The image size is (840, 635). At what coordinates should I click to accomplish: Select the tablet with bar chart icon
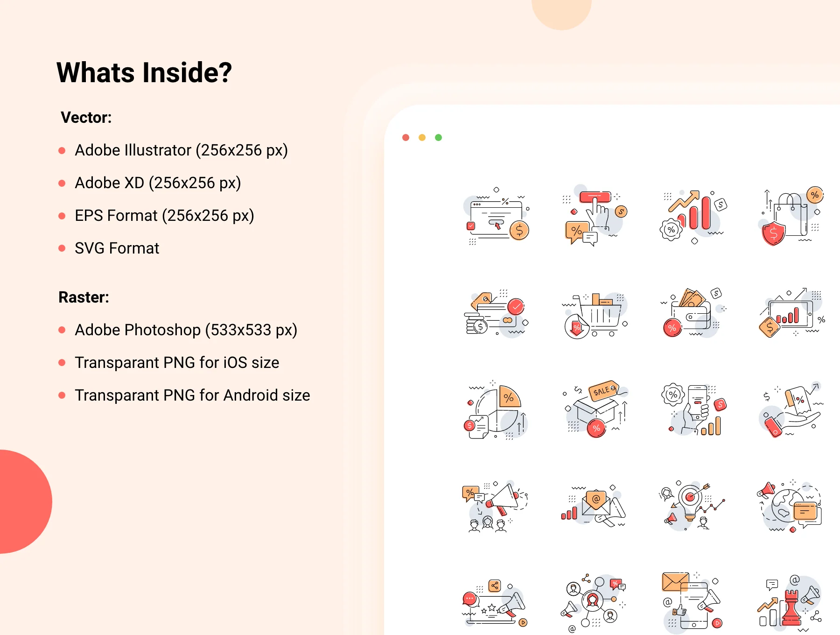[792, 313]
